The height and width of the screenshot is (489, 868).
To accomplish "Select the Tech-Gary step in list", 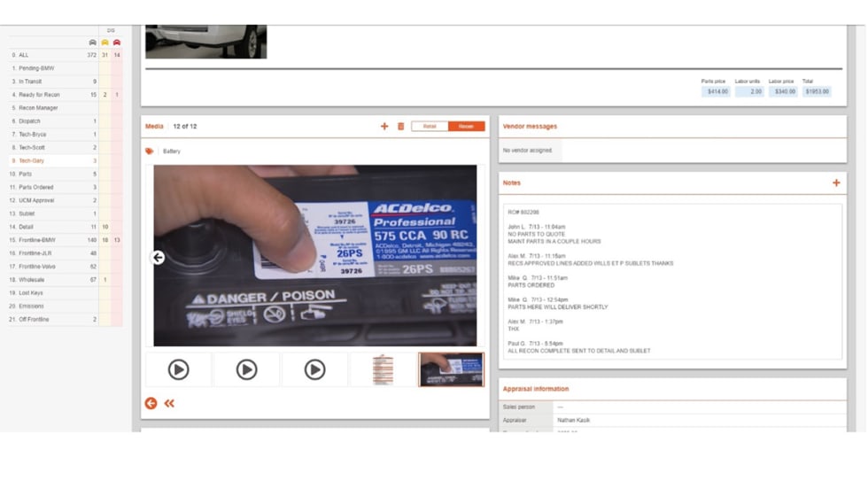I will pyautogui.click(x=32, y=161).
